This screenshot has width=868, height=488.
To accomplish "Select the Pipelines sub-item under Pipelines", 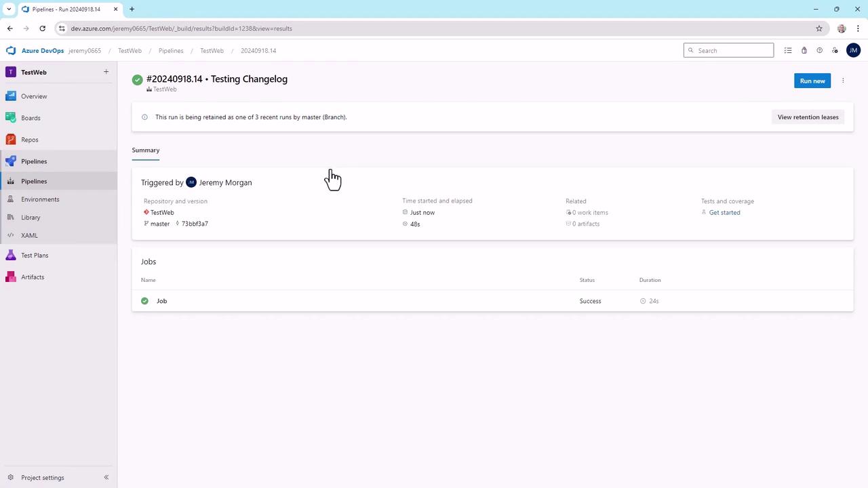I will pyautogui.click(x=34, y=181).
